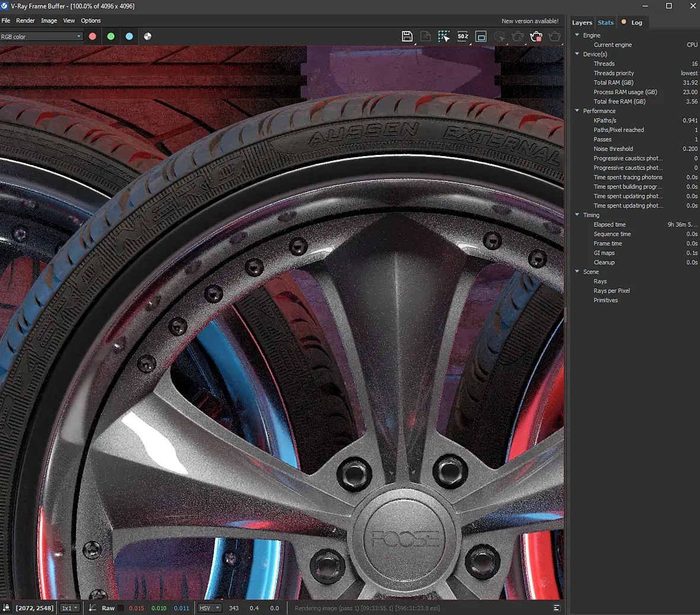The height and width of the screenshot is (615, 700).
Task: Open the Log tab
Action: tap(637, 23)
